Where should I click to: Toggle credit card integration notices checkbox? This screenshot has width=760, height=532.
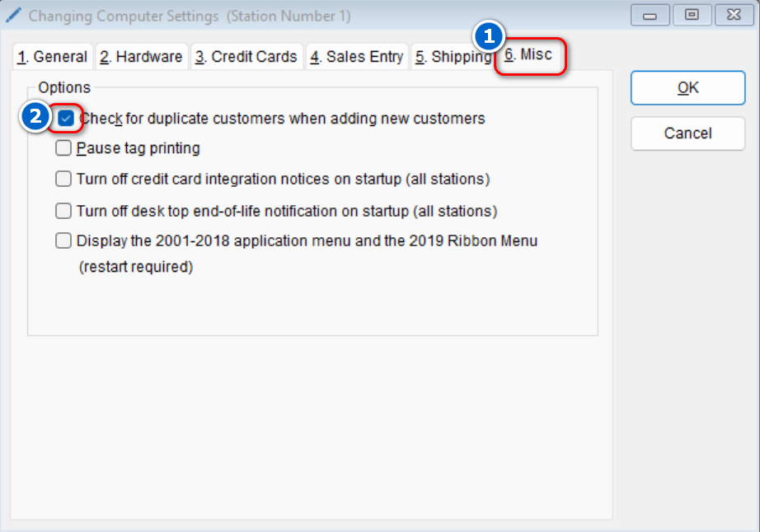point(63,180)
